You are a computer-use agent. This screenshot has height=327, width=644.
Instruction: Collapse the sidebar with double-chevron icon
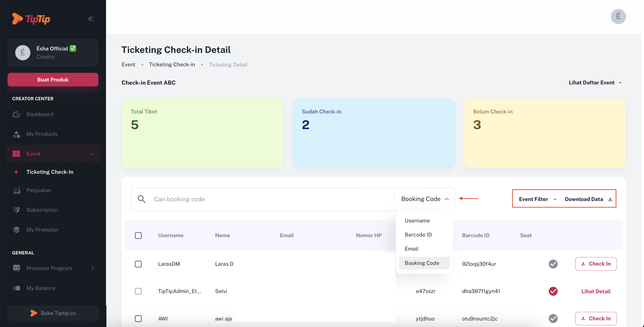point(91,19)
